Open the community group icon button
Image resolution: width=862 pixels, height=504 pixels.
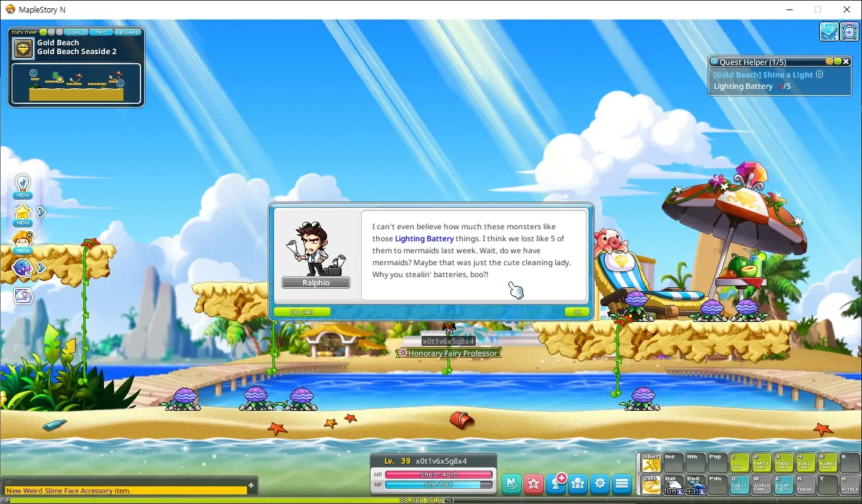pos(578,483)
